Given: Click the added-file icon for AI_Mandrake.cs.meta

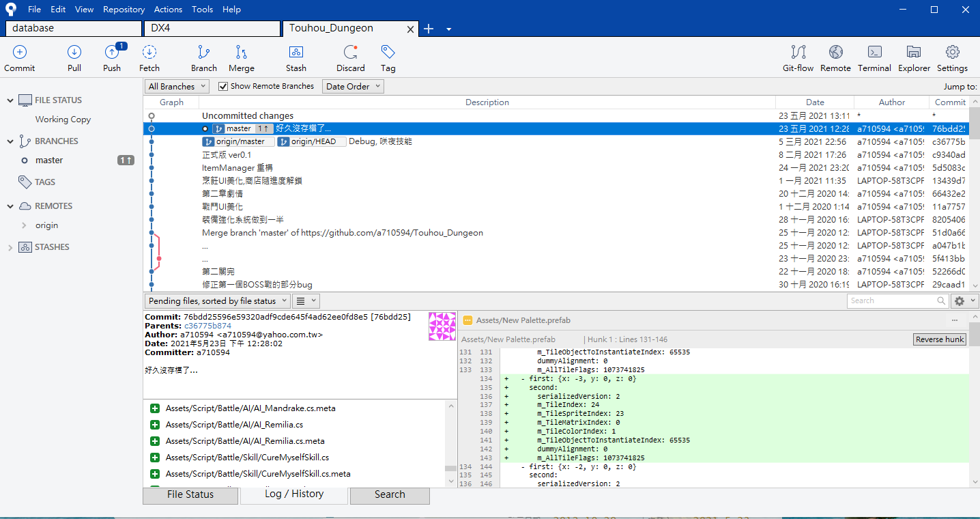Looking at the screenshot, I should (154, 408).
